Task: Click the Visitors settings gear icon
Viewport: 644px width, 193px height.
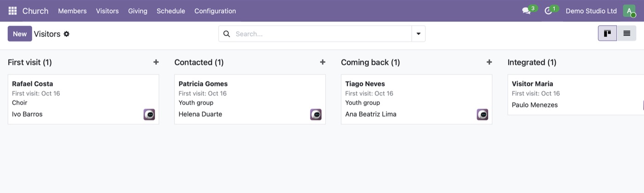Action: point(67,34)
